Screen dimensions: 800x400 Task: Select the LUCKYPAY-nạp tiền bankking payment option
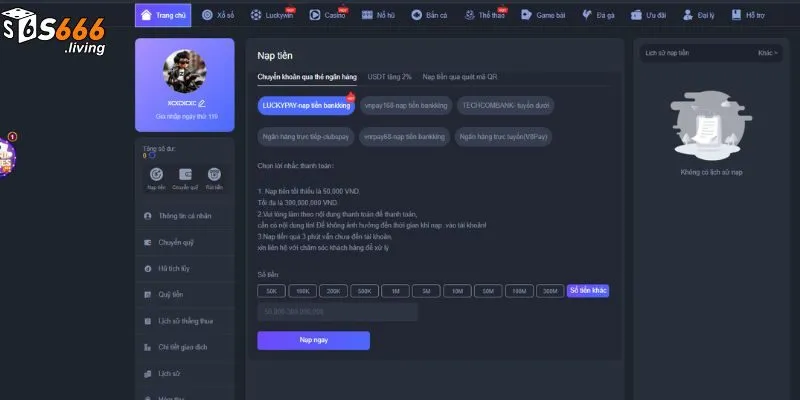[305, 105]
